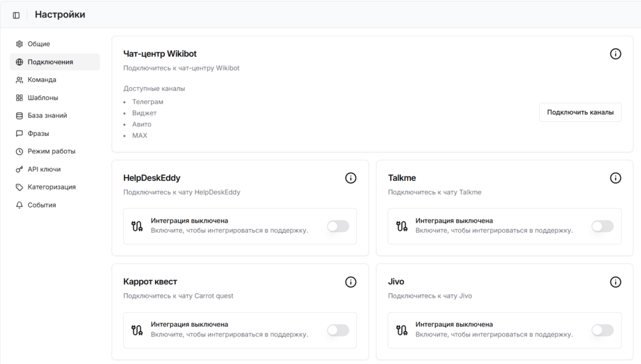Click the Виджет channel list item
Image resolution: width=641 pixels, height=364 pixels.
pyautogui.click(x=145, y=113)
